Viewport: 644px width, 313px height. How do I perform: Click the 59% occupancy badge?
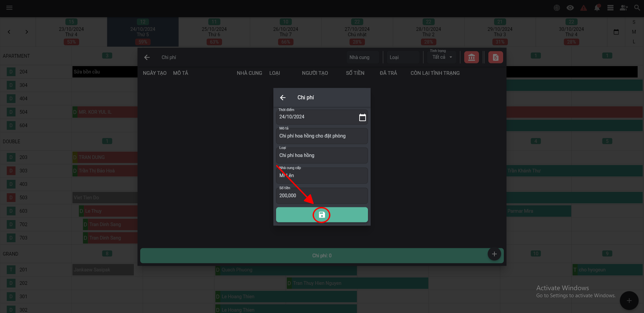[143, 42]
